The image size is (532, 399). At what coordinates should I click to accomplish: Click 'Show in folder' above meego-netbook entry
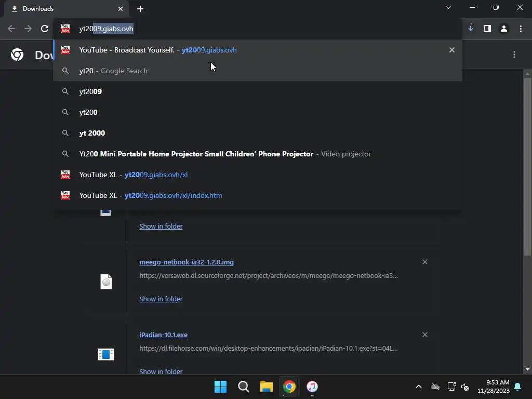(161, 227)
